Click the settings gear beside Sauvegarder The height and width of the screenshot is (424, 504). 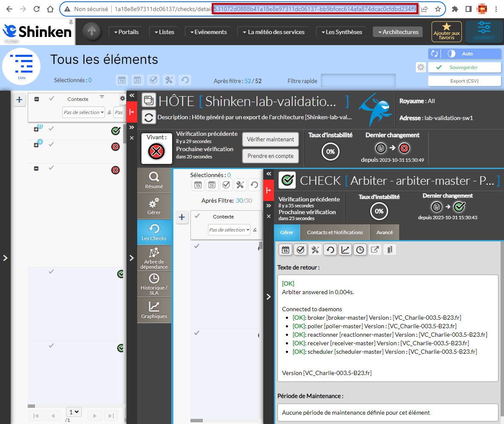click(421, 67)
